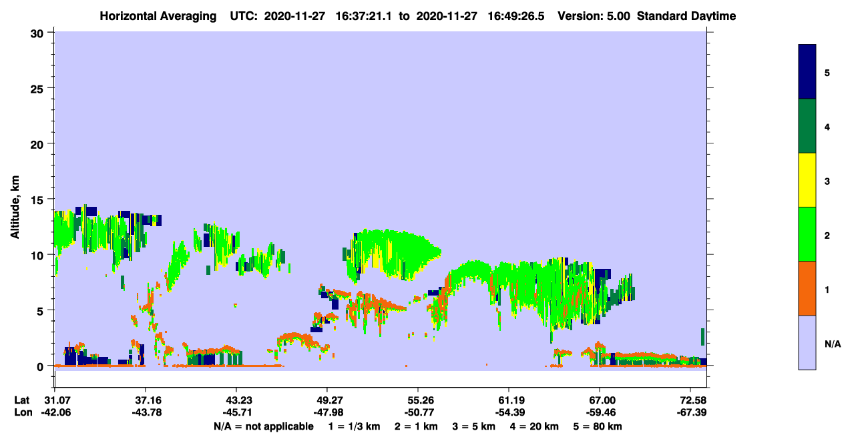This screenshot has height=445, width=868.
Task: Click the colorbar label '3'
Action: 827,181
